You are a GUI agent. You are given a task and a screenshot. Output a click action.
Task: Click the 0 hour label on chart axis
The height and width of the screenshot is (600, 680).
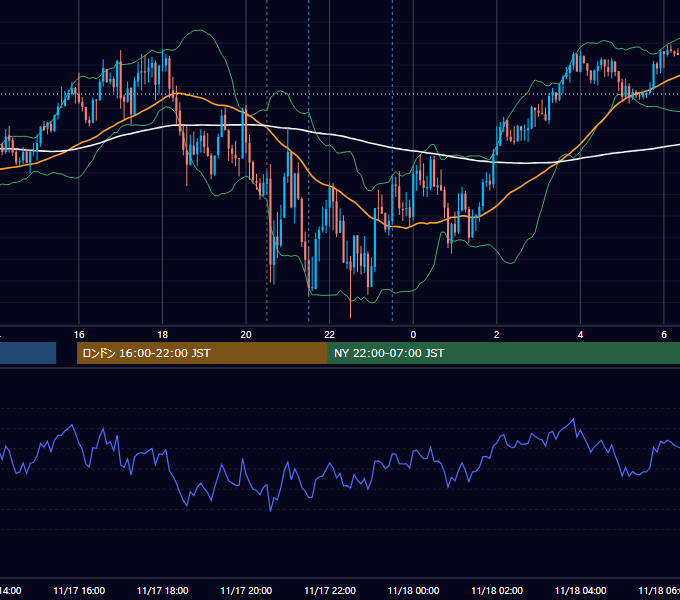413,335
